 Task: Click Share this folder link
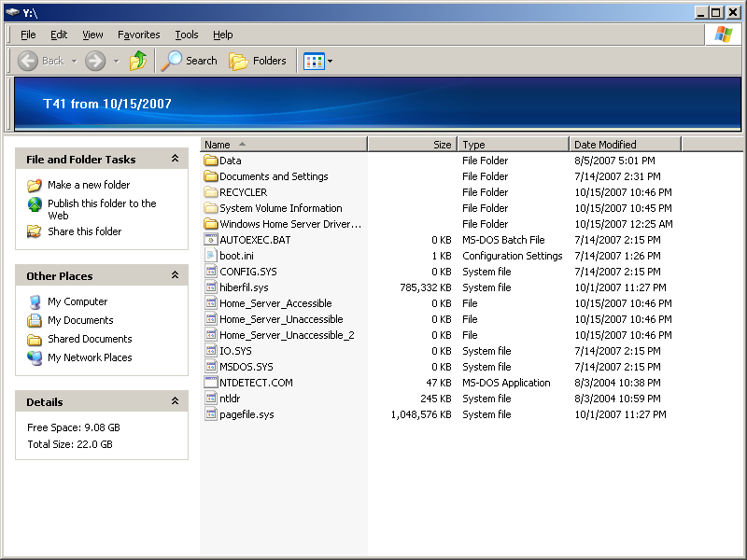[x=84, y=231]
